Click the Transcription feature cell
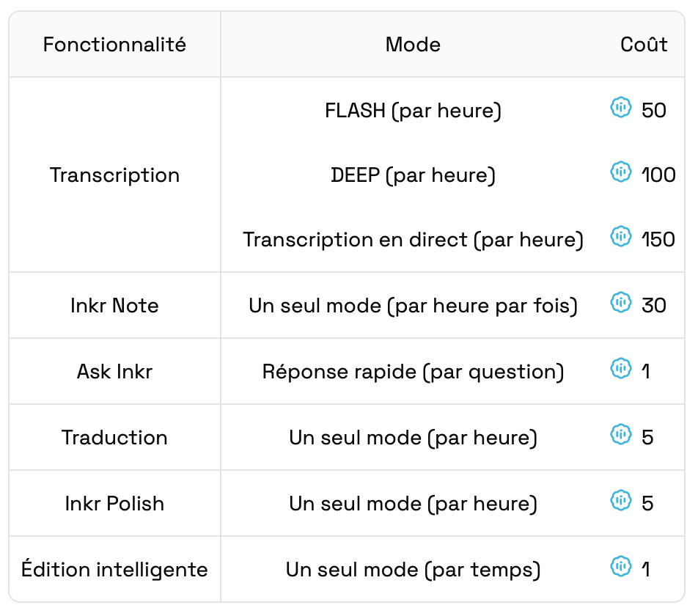The image size is (698, 616). pos(114,175)
